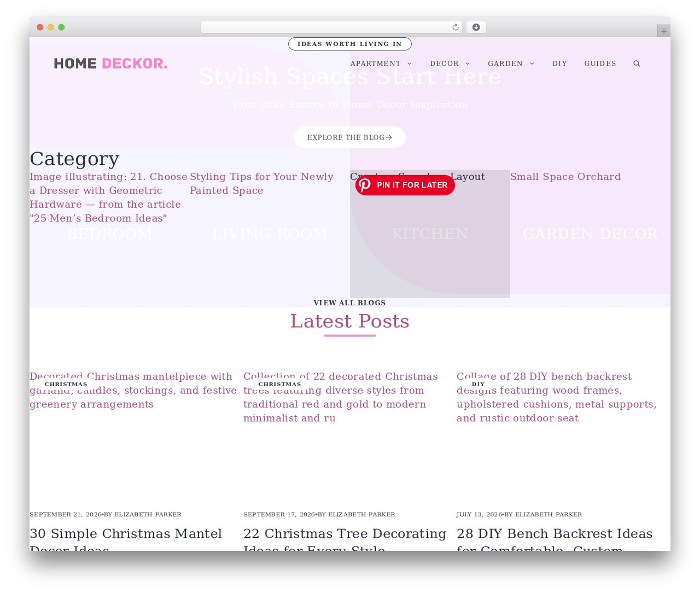Open the site search magnifier icon

tap(637, 63)
